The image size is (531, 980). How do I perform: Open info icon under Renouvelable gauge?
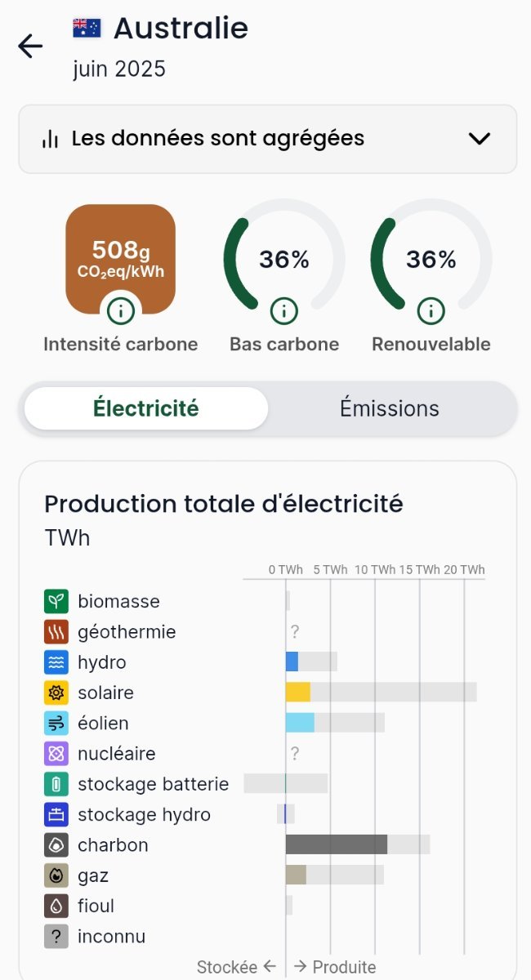pos(431,310)
